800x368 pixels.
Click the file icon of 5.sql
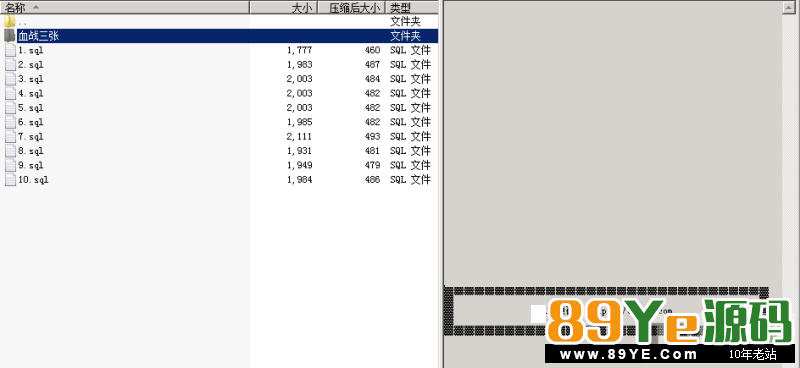point(10,108)
